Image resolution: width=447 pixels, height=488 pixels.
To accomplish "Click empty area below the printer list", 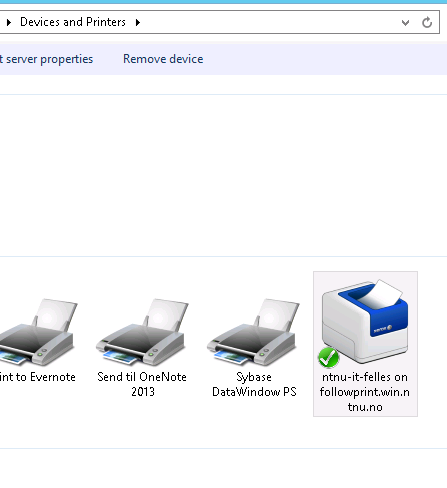I will [223, 468].
